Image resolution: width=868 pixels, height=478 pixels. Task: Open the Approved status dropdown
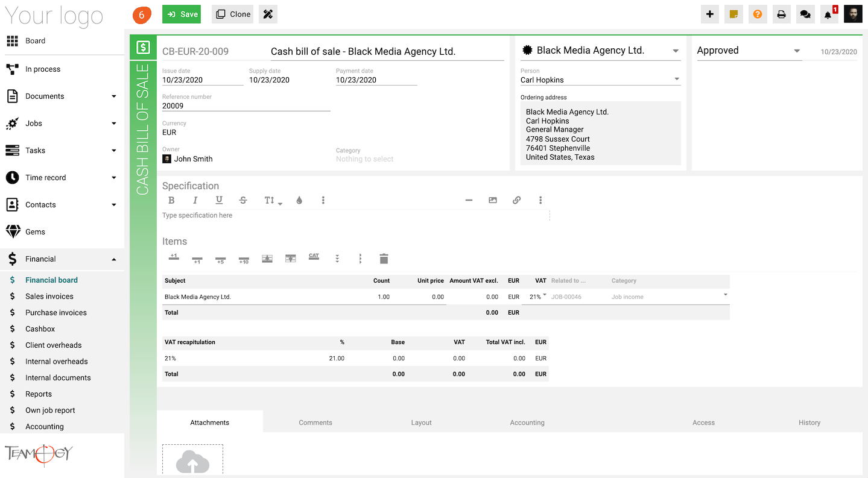point(797,51)
